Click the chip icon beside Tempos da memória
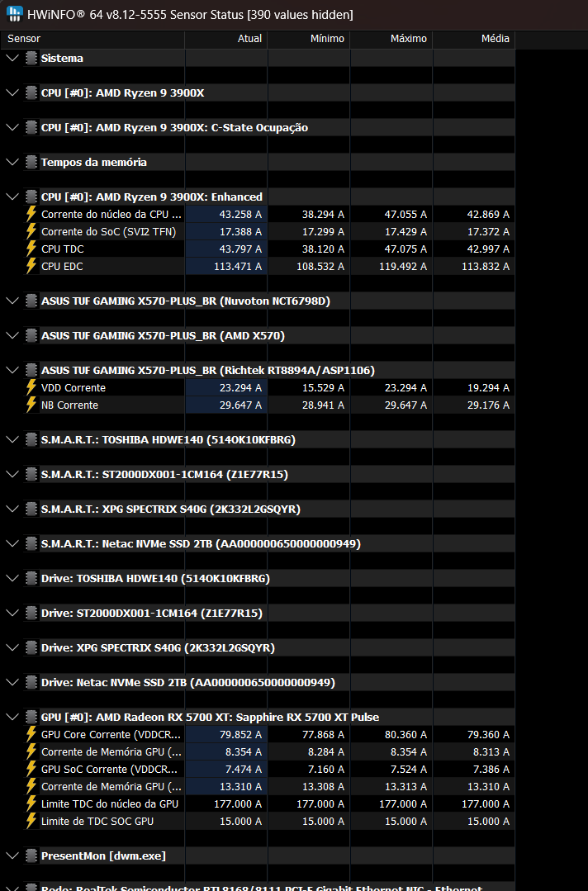This screenshot has width=588, height=891. [31, 162]
